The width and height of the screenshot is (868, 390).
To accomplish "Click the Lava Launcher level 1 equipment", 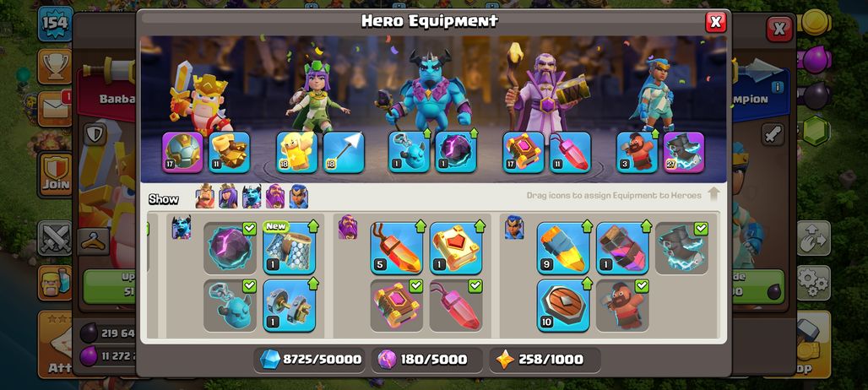I will point(622,248).
